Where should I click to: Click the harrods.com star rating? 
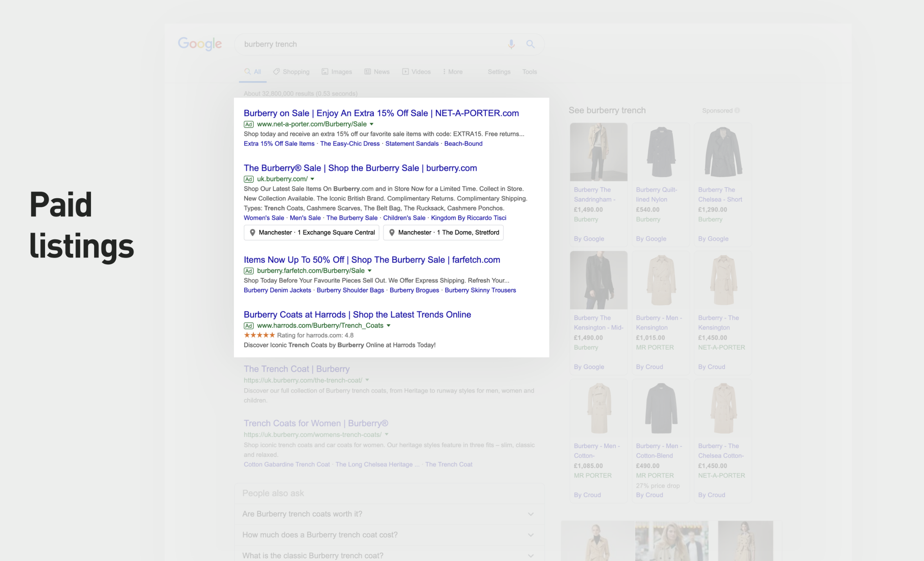[x=259, y=335]
